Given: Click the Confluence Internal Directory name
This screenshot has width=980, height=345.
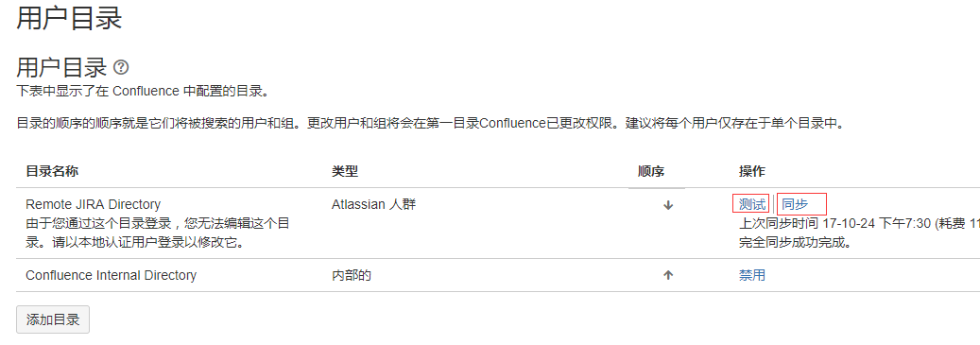Looking at the screenshot, I should click(112, 275).
